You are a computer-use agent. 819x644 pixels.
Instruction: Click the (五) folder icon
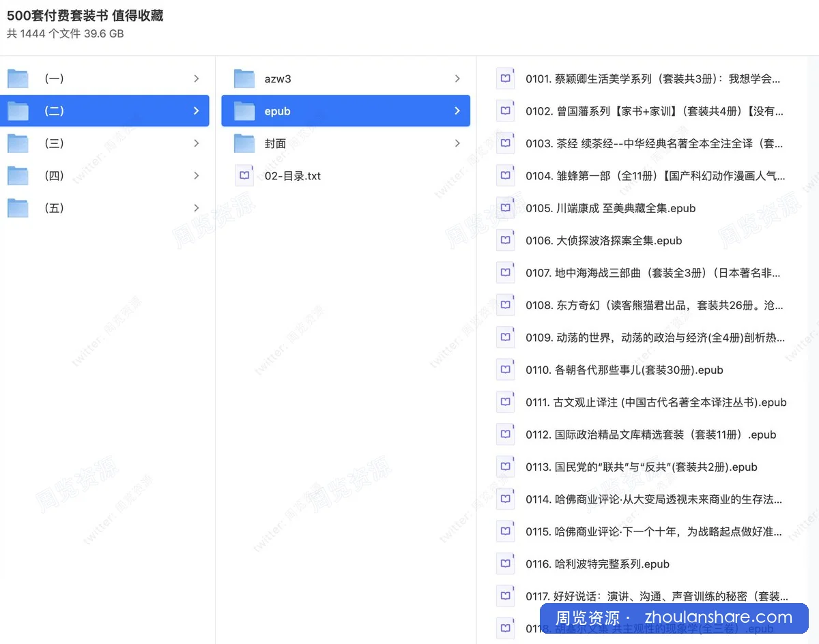click(18, 208)
